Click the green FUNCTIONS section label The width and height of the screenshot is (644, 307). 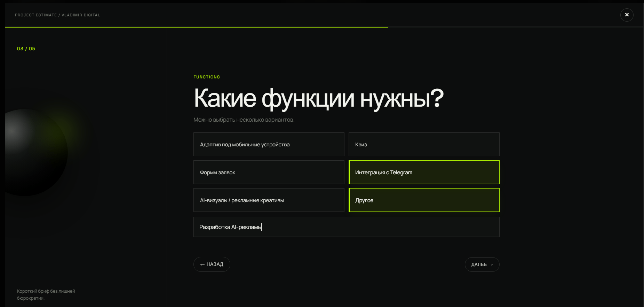tap(207, 77)
